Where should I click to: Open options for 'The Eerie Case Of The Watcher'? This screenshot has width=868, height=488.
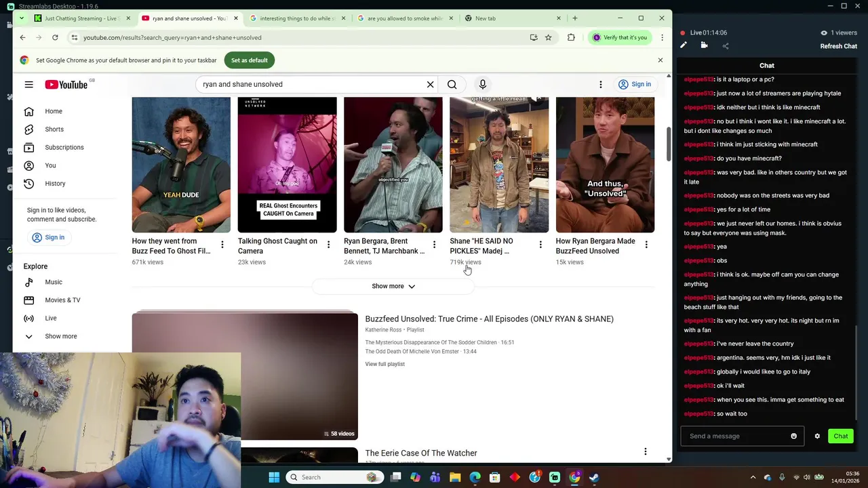pos(645,451)
